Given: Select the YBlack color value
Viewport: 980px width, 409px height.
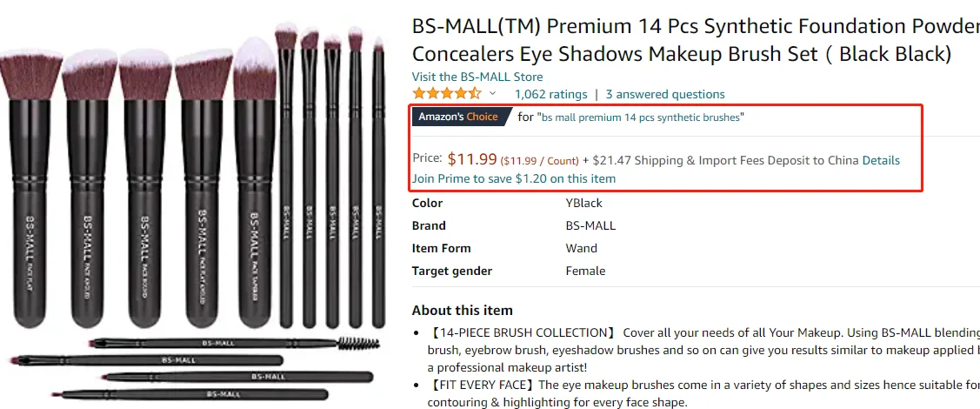Looking at the screenshot, I should (x=584, y=203).
